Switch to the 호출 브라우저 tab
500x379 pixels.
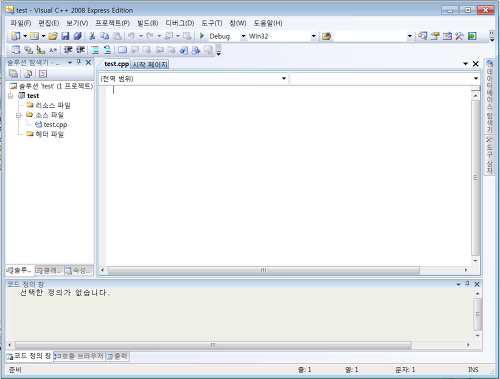click(x=79, y=356)
